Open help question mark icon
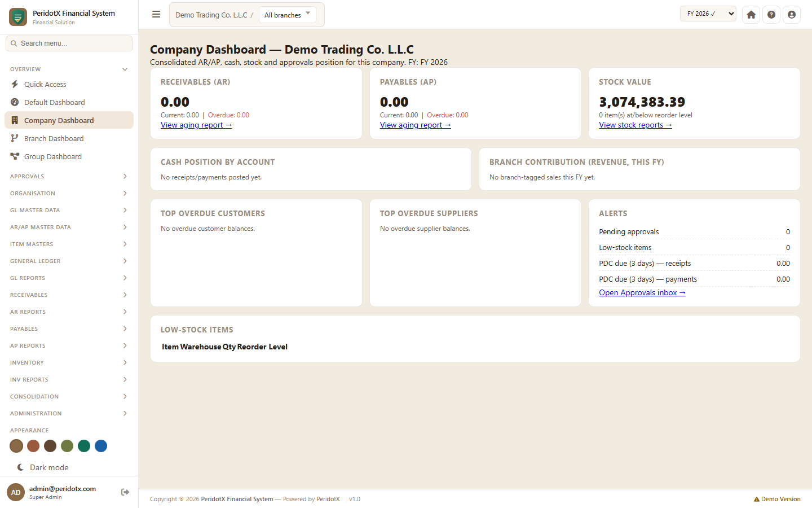 [x=771, y=15]
